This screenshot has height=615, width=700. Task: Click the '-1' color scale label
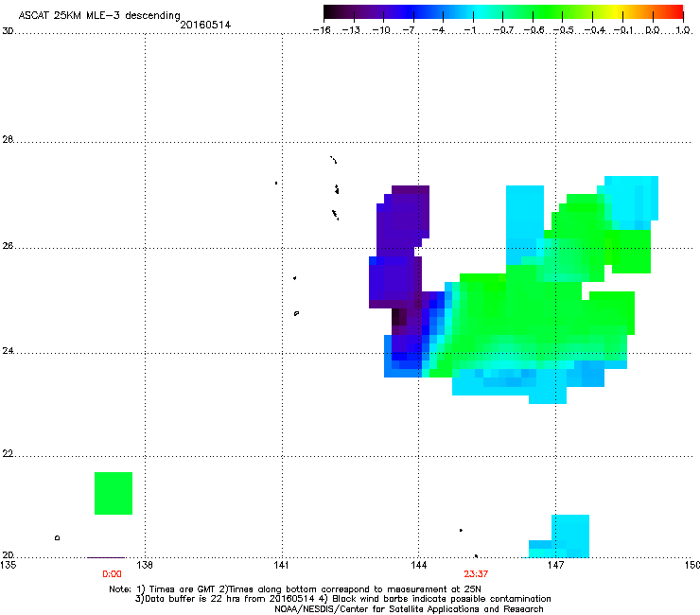pyautogui.click(x=469, y=30)
